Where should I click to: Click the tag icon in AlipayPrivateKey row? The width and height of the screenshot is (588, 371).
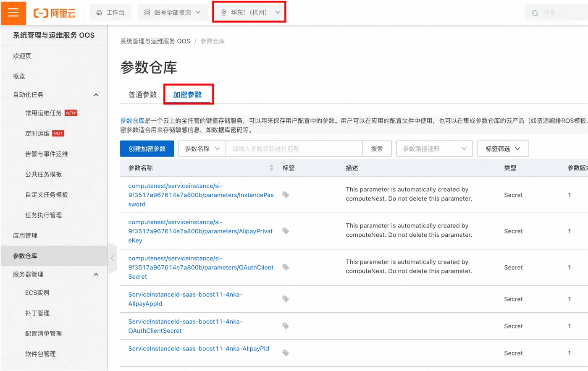point(286,231)
